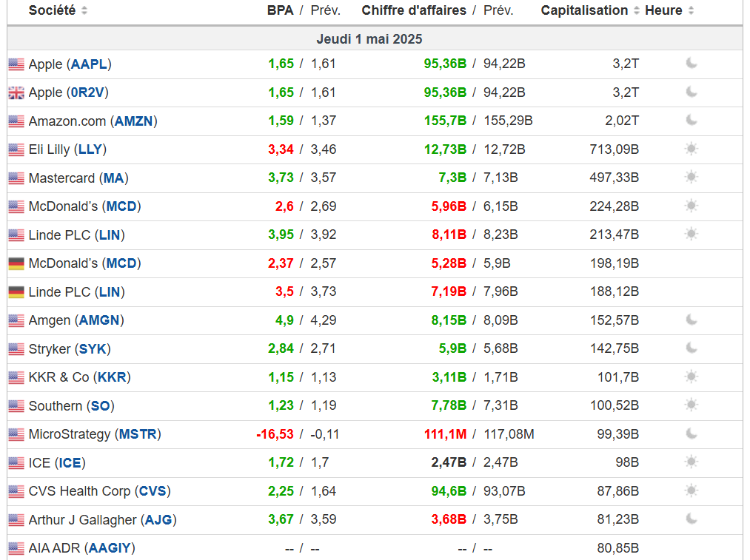Open the AAGIY ticker link
The width and height of the screenshot is (750, 560).
coord(111,548)
